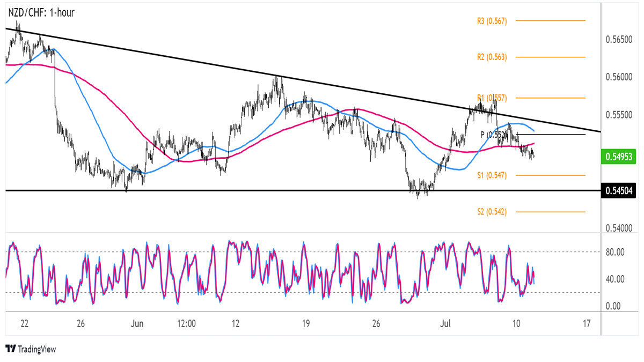Viewport: 644px width, 362px height.
Task: Select the R1 (0.557) pivot label
Action: tap(492, 98)
